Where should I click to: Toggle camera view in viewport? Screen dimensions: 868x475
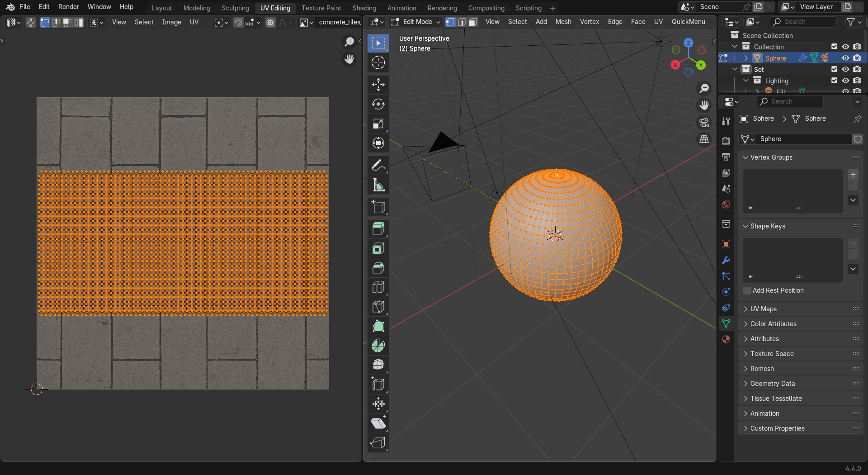click(704, 122)
